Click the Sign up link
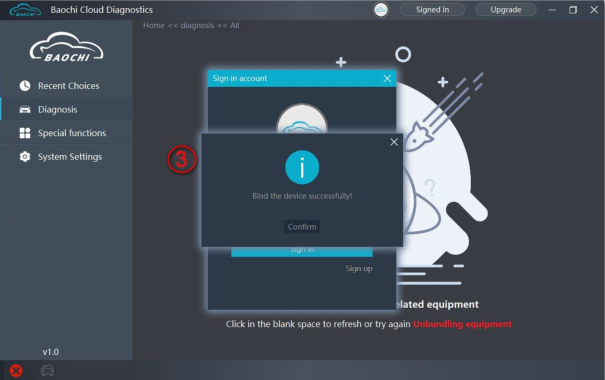 pyautogui.click(x=359, y=269)
